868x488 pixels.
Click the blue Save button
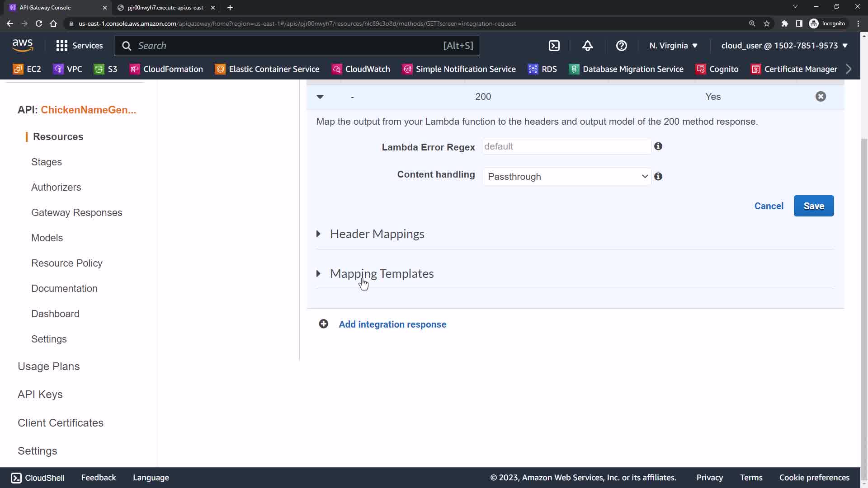(813, 206)
